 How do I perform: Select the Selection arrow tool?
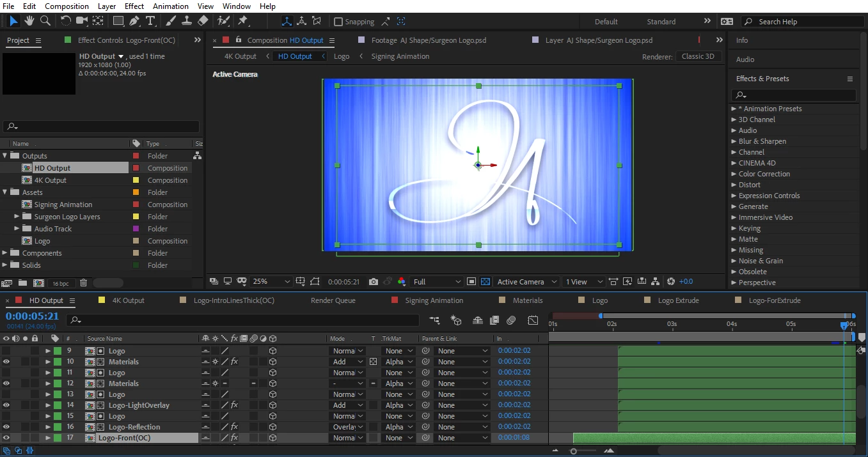pos(13,21)
